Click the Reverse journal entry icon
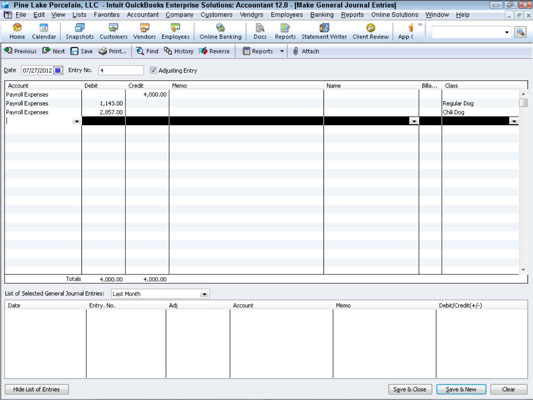Viewport: 533px width, 400px height. (203, 51)
